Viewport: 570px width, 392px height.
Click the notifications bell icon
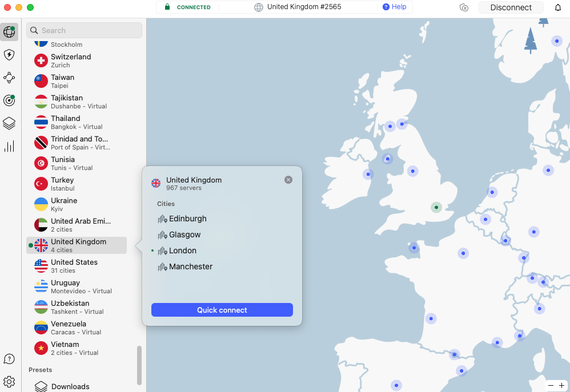pyautogui.click(x=557, y=7)
